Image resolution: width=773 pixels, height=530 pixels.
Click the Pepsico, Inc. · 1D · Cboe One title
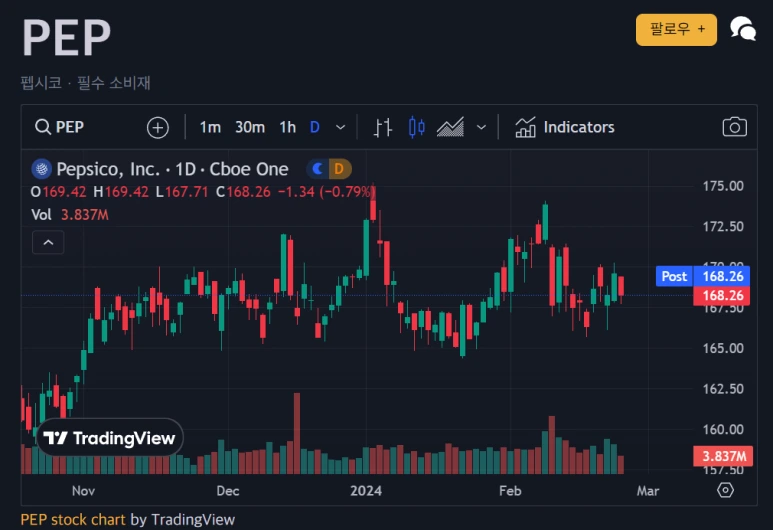coord(172,169)
